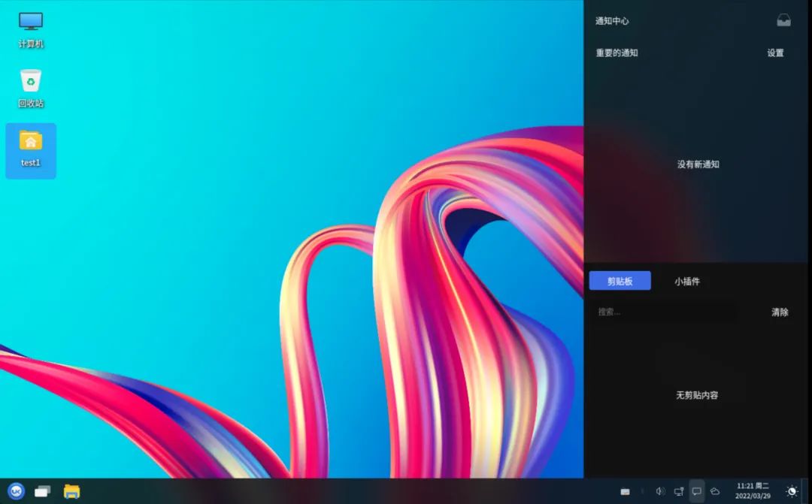Switch to the 小插件 tab
Screen dimensions: 812x504
click(x=686, y=282)
